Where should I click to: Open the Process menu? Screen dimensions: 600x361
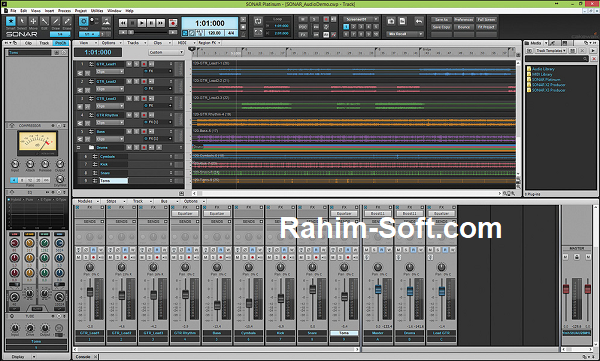pyautogui.click(x=64, y=11)
